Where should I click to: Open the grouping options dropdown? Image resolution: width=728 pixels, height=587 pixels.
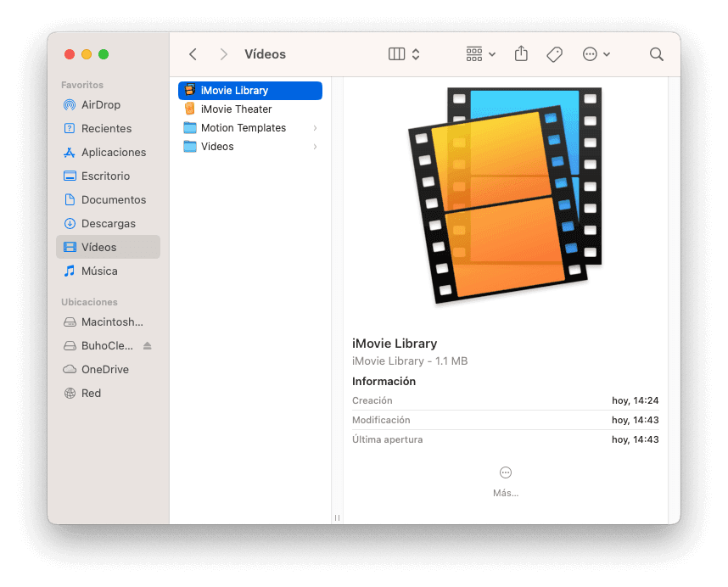[480, 53]
